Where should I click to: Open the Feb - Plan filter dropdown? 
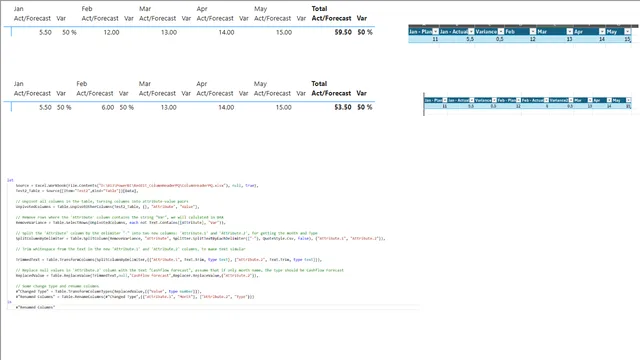(518, 100)
